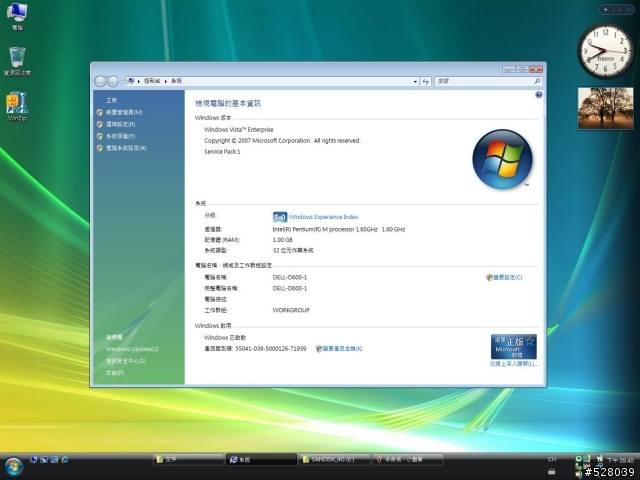Open the learn more online link under the badge
Screen dimensions: 640x480
pyautogui.click(x=513, y=364)
